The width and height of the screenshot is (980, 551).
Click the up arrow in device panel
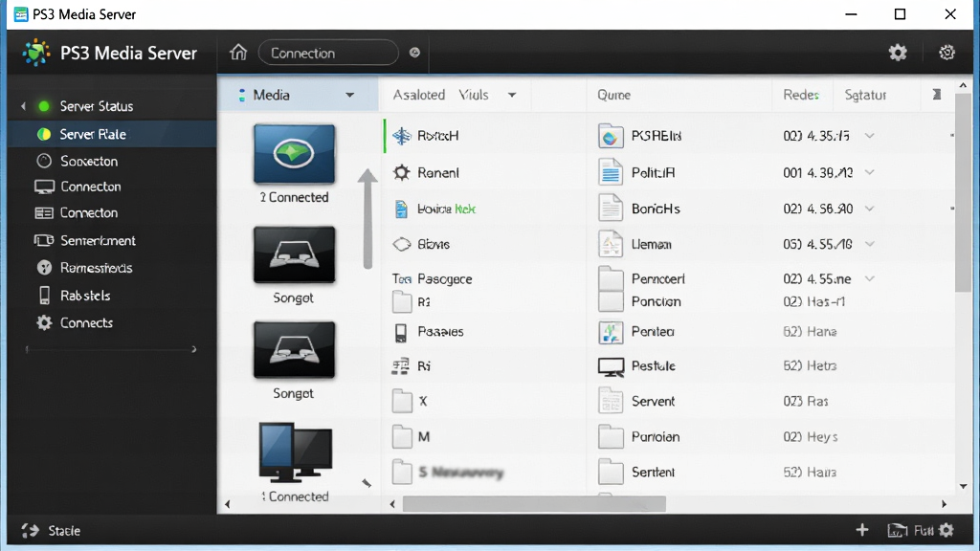pos(367,219)
